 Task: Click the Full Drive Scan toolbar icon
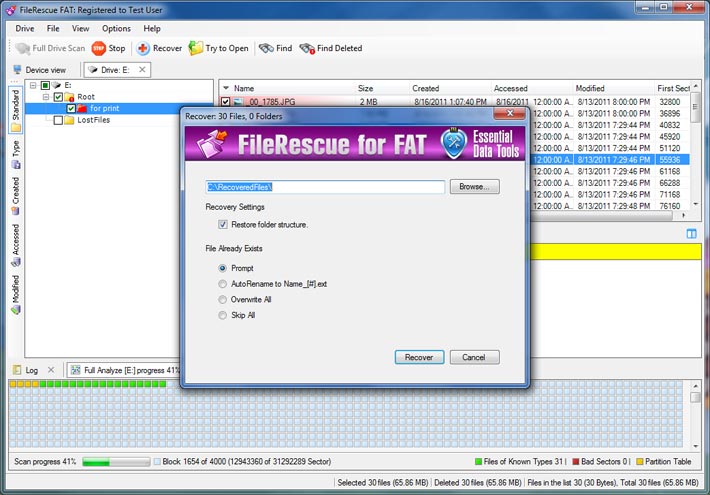click(23, 48)
